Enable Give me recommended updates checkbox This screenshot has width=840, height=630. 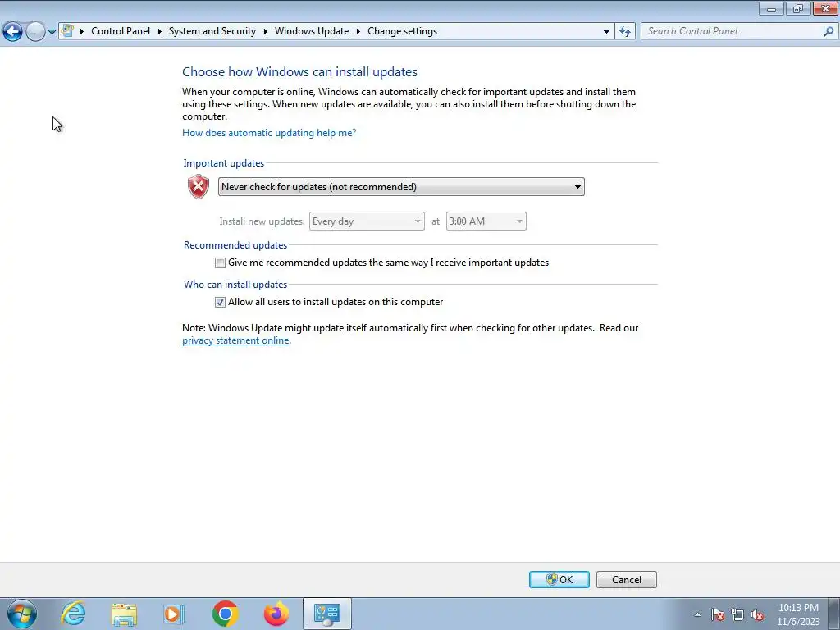click(220, 262)
